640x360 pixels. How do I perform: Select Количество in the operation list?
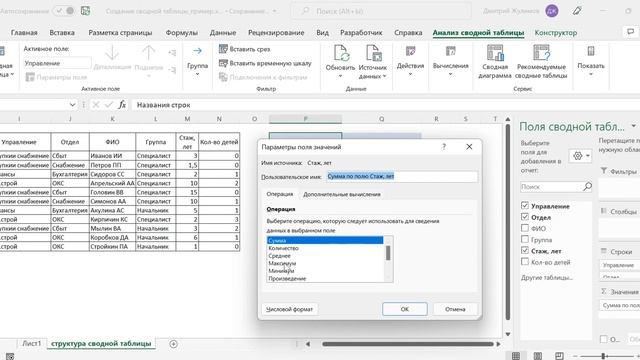point(325,248)
